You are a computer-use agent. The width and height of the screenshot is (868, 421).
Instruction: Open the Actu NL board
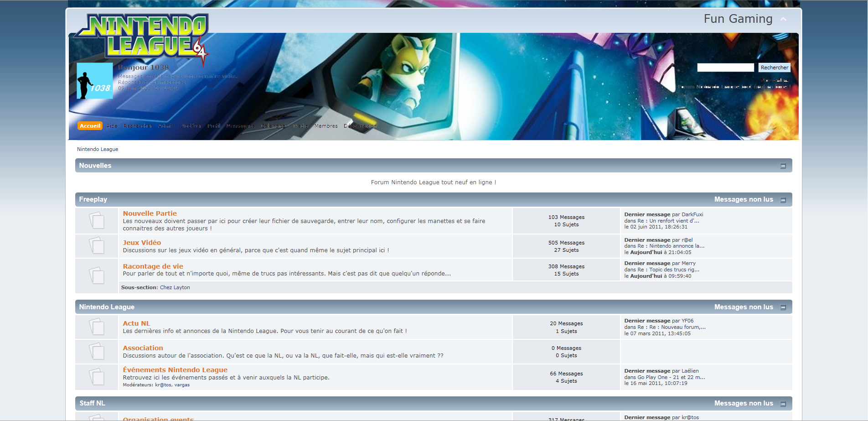136,323
